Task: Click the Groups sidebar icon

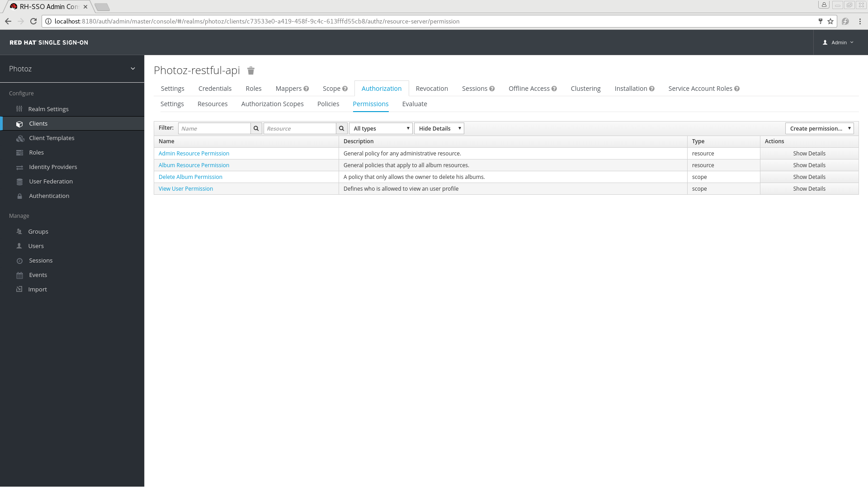Action: point(20,231)
